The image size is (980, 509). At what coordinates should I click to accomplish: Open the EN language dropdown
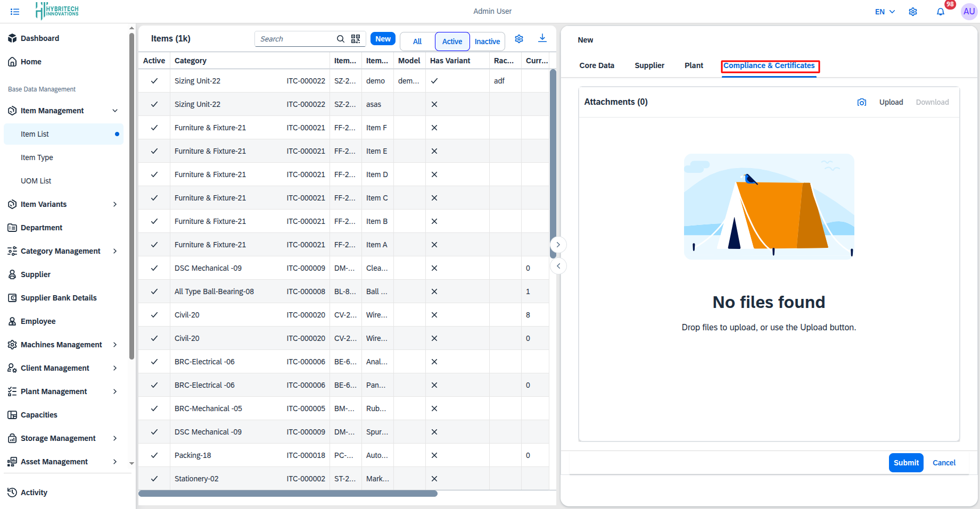click(885, 12)
